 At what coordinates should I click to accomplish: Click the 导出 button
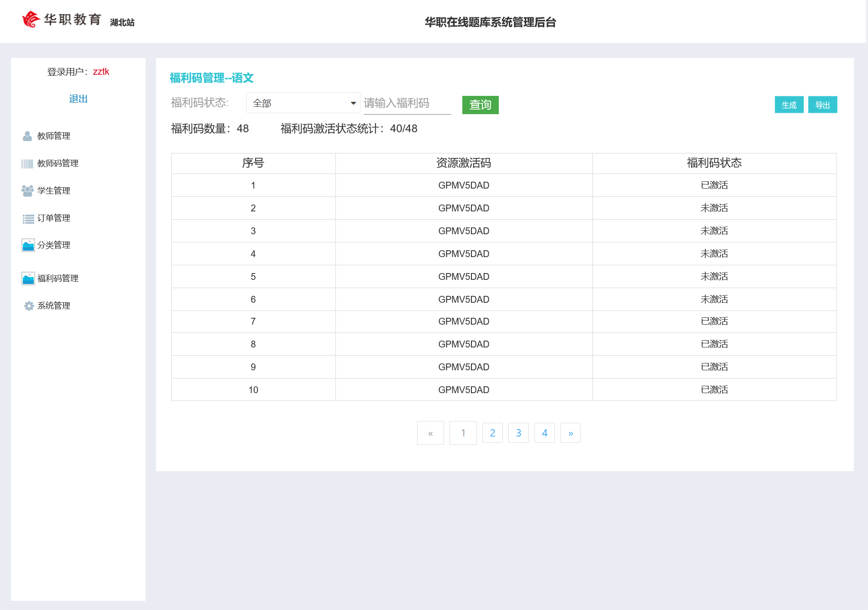click(822, 105)
